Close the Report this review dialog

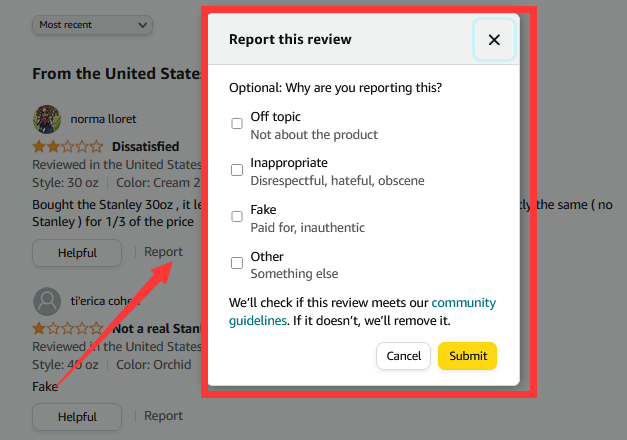pos(493,40)
